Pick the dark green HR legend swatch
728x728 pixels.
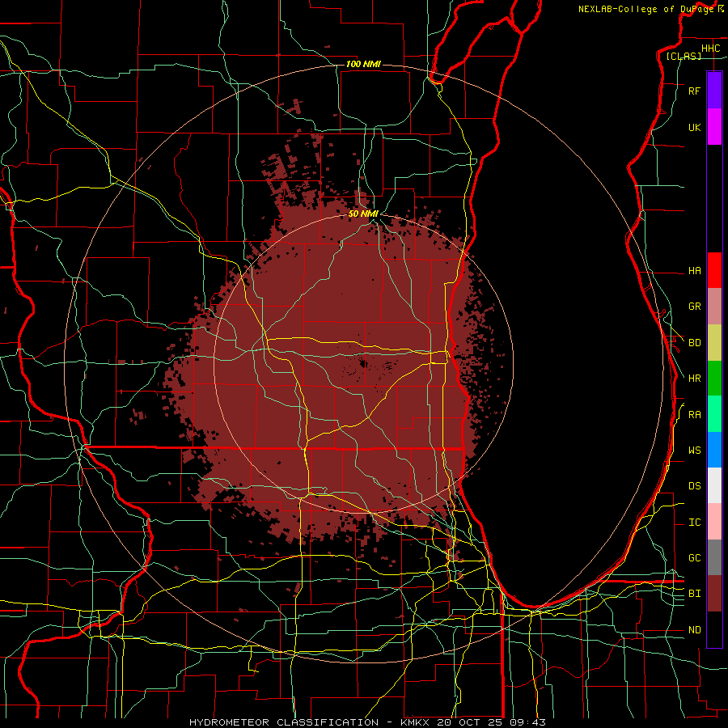[x=714, y=379]
